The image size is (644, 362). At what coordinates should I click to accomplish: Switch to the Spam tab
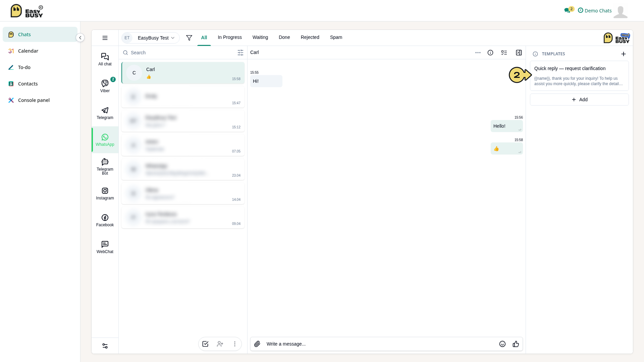click(x=336, y=37)
